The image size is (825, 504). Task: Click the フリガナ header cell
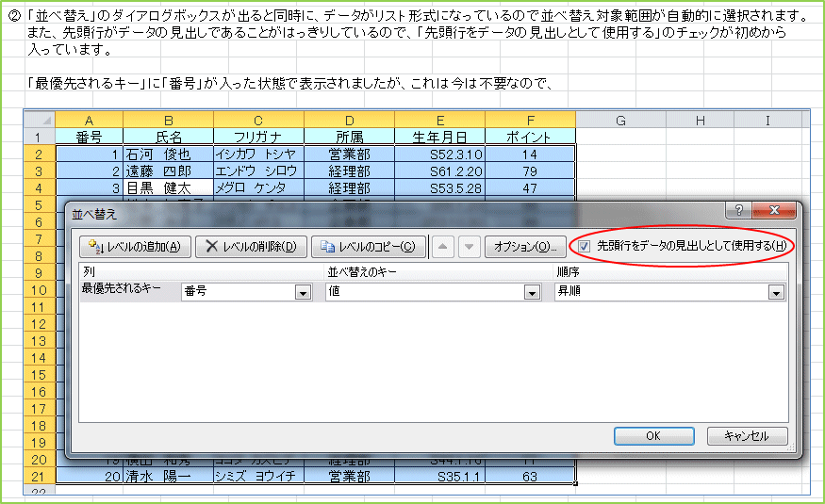(258, 138)
